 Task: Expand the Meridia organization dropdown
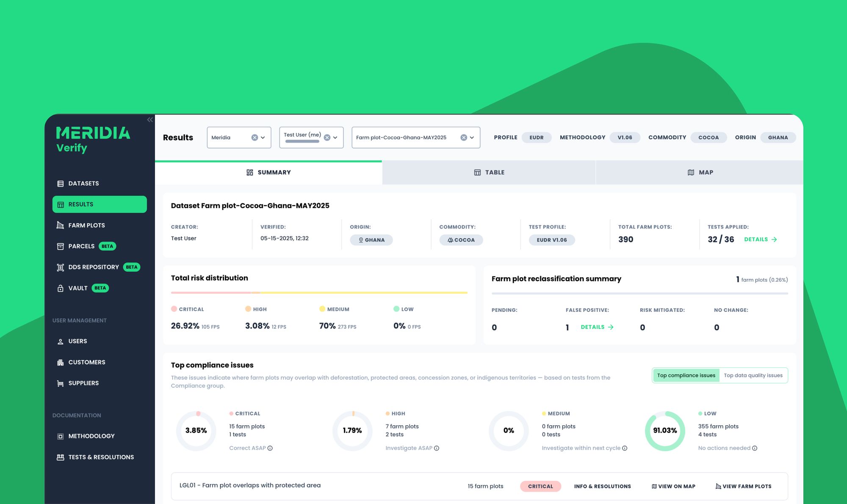pos(263,137)
